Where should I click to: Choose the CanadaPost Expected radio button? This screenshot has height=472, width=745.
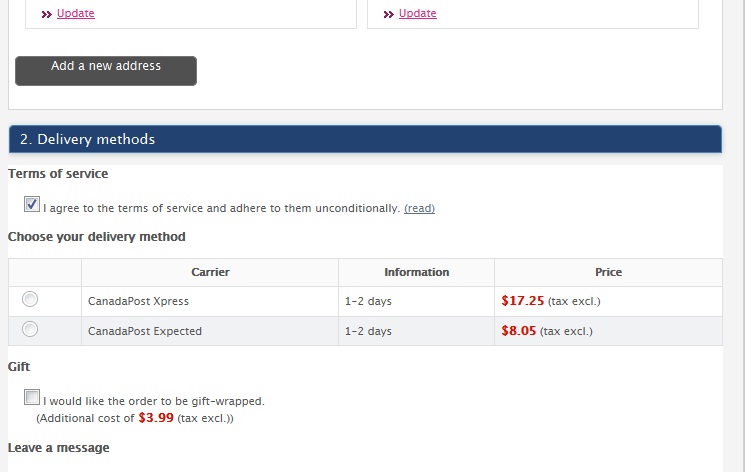tap(30, 329)
